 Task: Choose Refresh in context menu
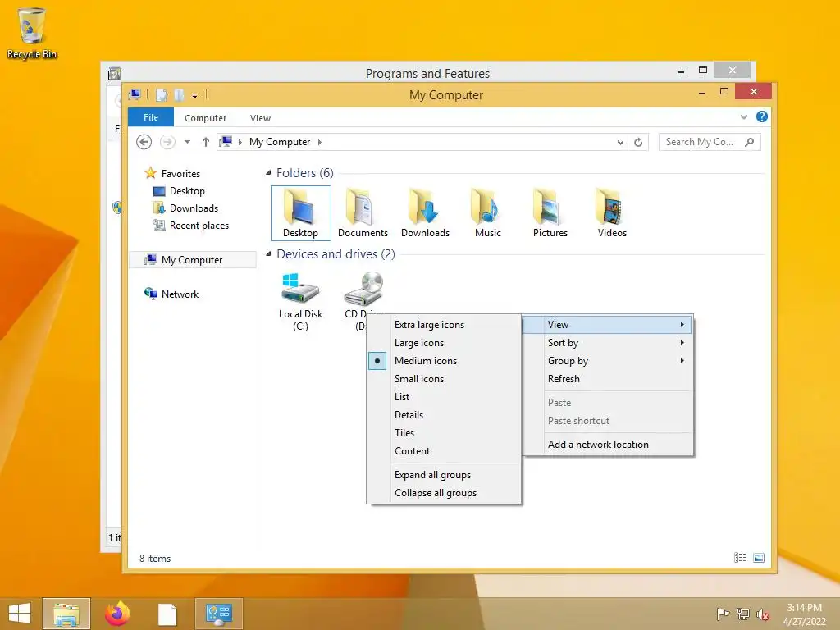[608, 379]
